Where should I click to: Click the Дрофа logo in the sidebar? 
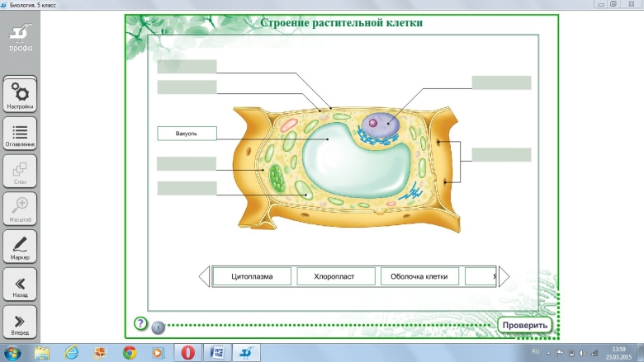(x=21, y=38)
